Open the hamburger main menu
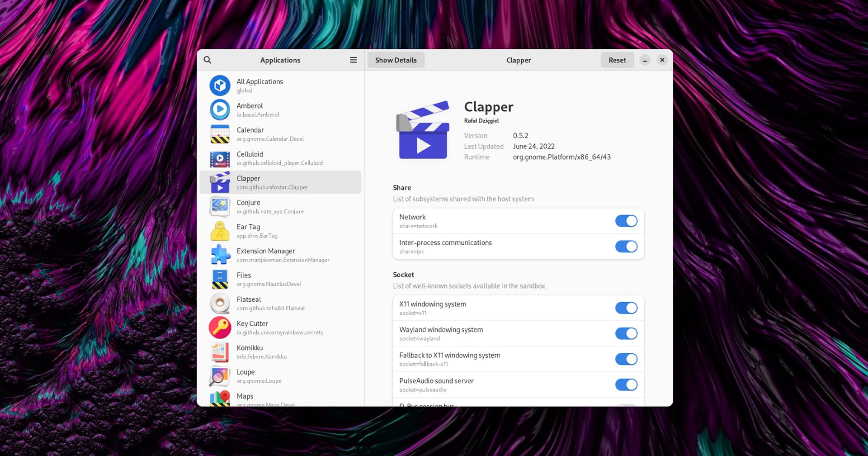This screenshot has height=456, width=868. tap(354, 60)
